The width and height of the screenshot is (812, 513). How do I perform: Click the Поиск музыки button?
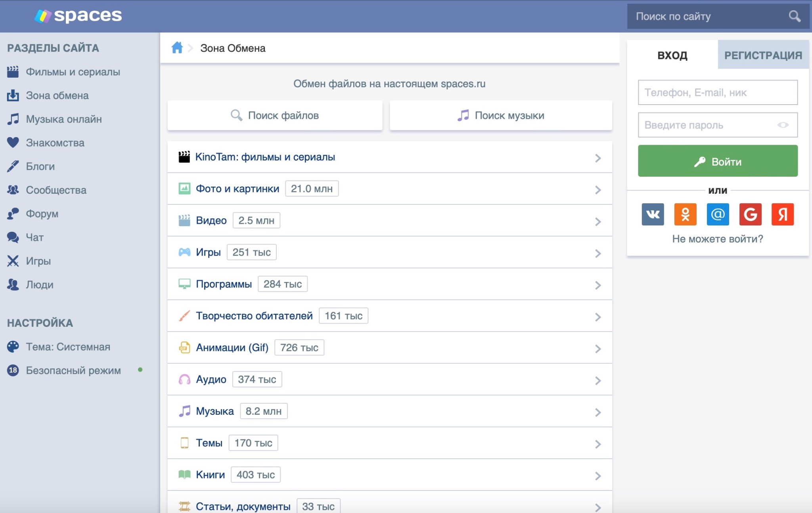(501, 116)
